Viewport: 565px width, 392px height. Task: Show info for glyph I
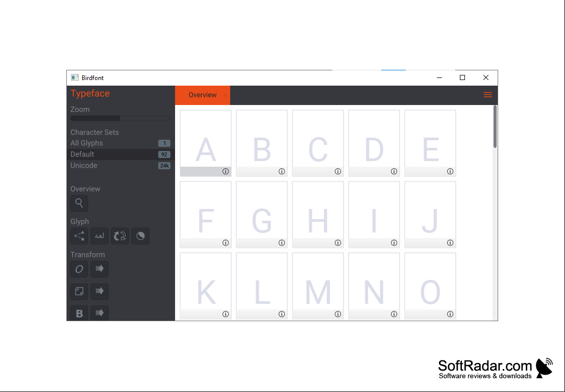tap(394, 243)
